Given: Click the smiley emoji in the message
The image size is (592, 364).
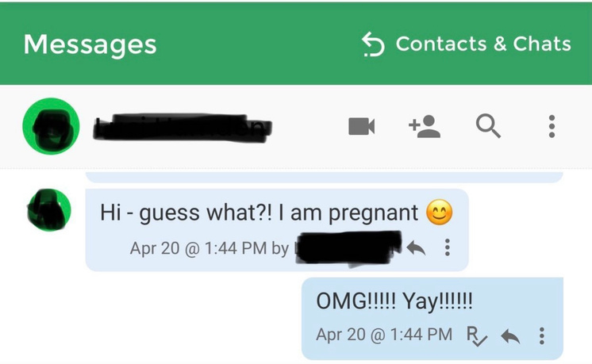Looking at the screenshot, I should point(439,213).
